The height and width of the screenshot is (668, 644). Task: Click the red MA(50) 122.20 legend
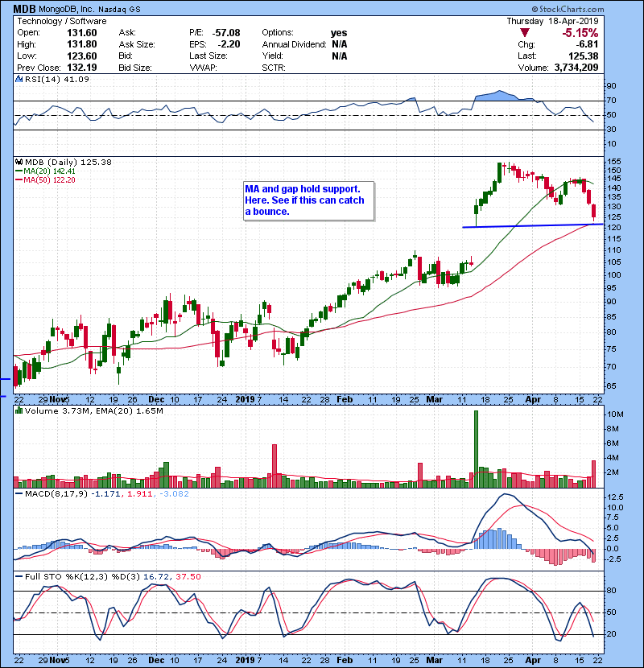(46, 180)
